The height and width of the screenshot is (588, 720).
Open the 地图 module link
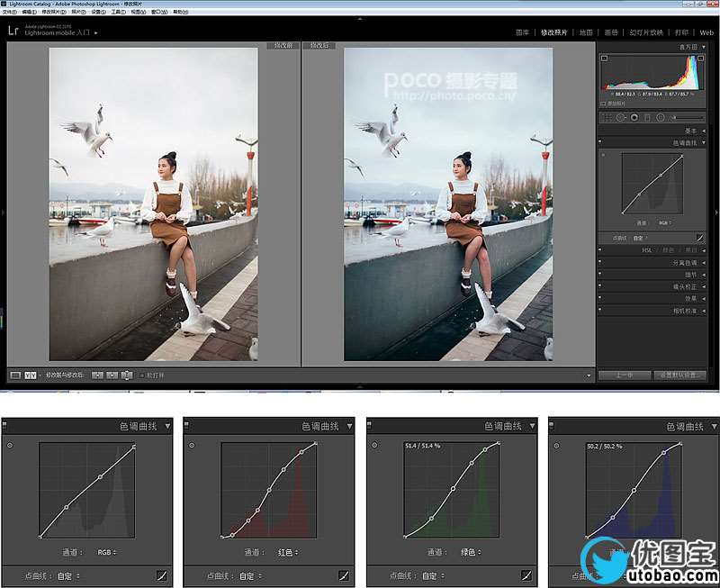point(586,32)
